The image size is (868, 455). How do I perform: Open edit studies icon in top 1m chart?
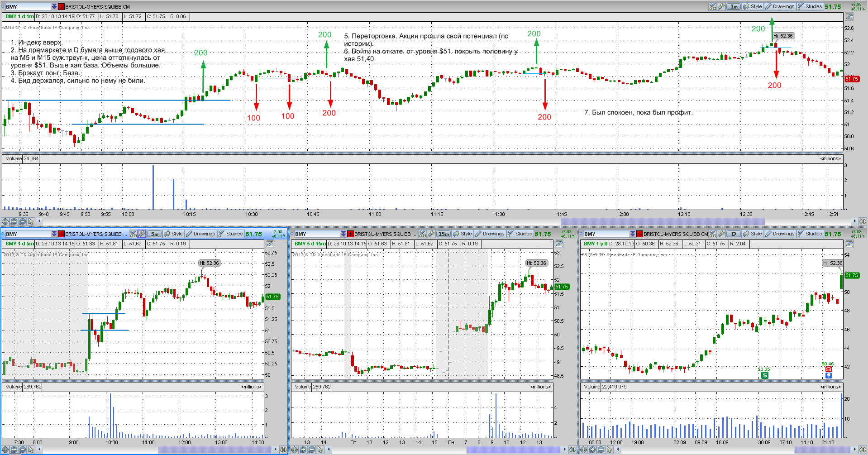click(712, 6)
